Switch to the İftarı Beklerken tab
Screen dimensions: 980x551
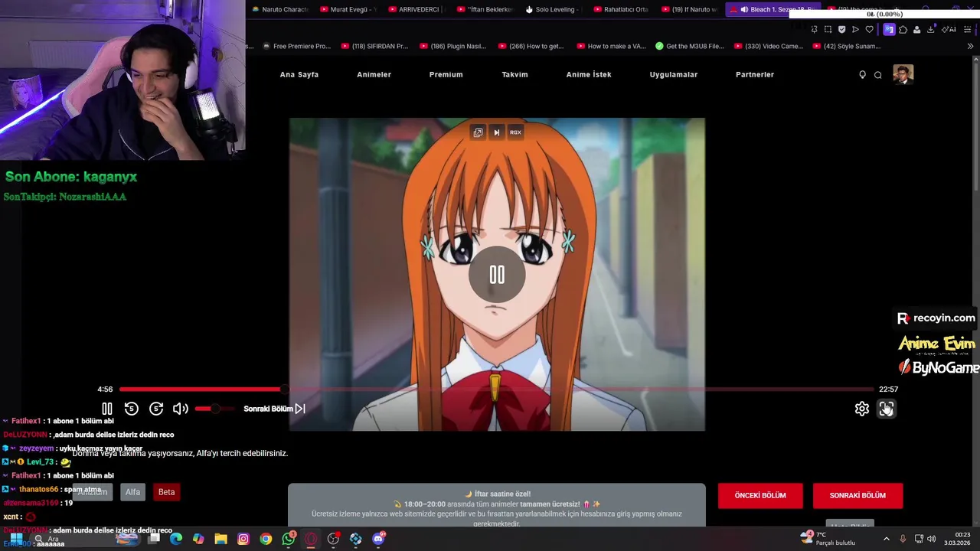click(x=485, y=9)
